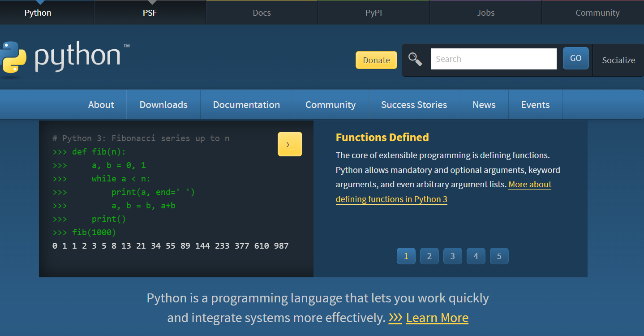The image size is (644, 336).
Task: Select slide 5 in the carousel
Action: 499,256
